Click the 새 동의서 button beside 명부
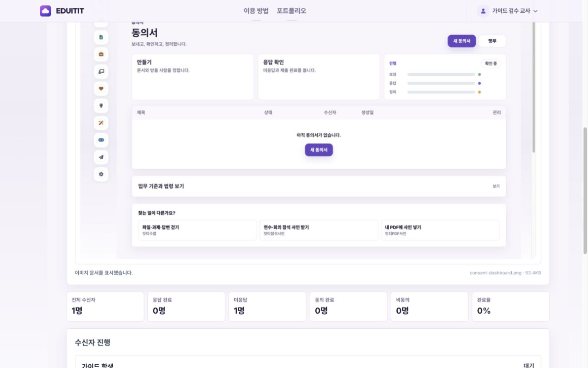The width and height of the screenshot is (588, 368). pos(462,41)
